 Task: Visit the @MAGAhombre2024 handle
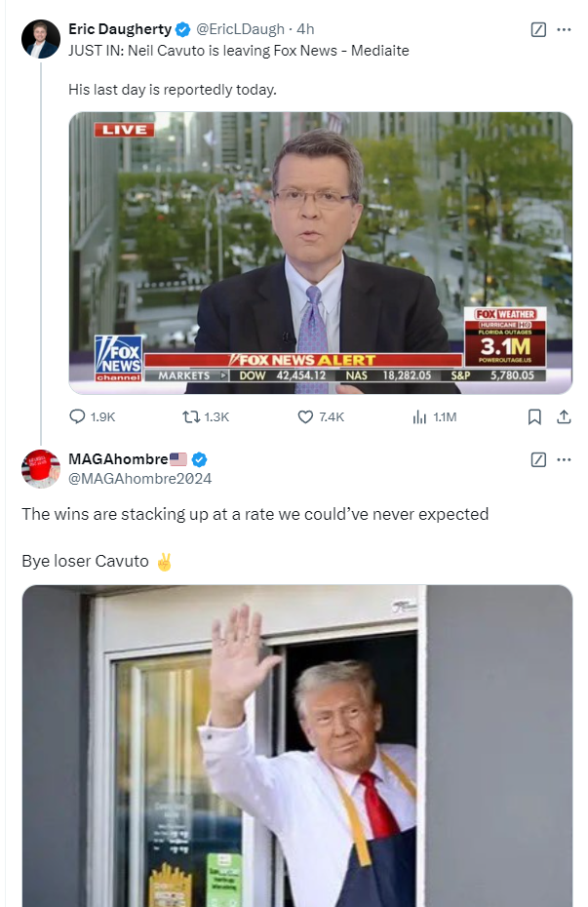point(139,479)
